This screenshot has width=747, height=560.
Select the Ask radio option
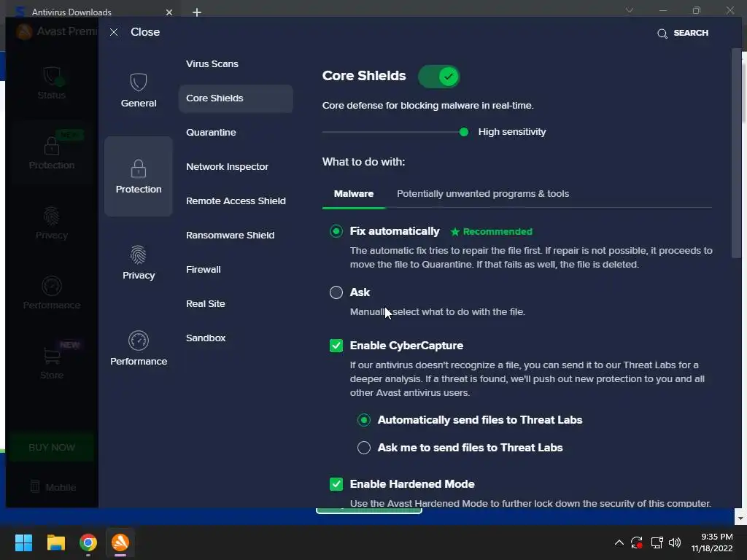point(336,292)
